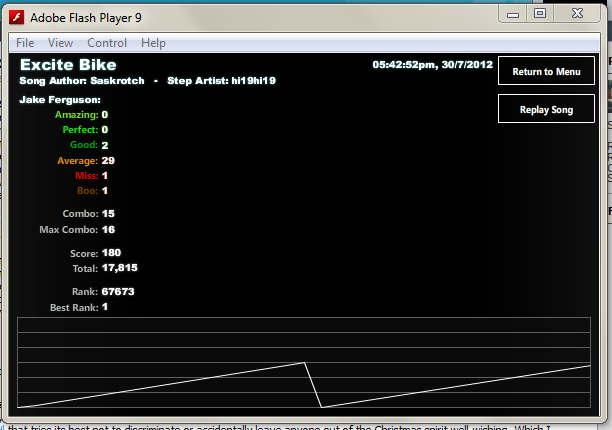Click the Song Author: Saskrotch text
The width and height of the screenshot is (612, 430).
[x=82, y=81]
